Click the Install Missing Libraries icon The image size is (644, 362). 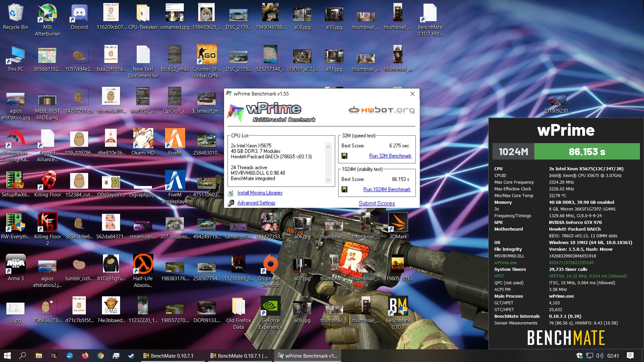231,193
